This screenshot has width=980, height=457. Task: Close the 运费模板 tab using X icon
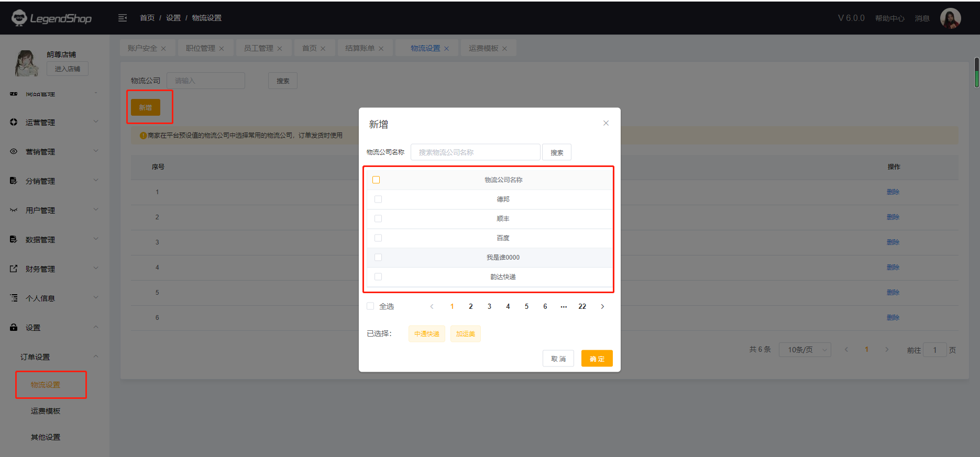pyautogui.click(x=504, y=49)
